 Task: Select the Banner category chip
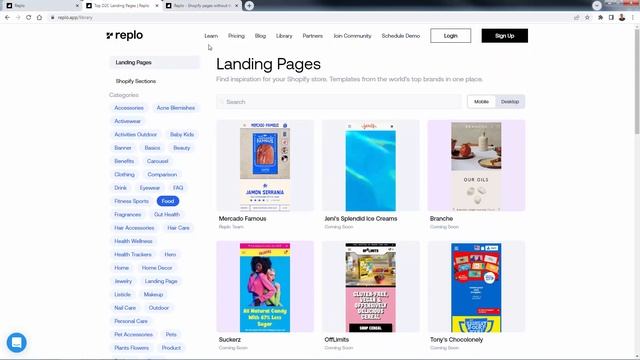pyautogui.click(x=123, y=148)
